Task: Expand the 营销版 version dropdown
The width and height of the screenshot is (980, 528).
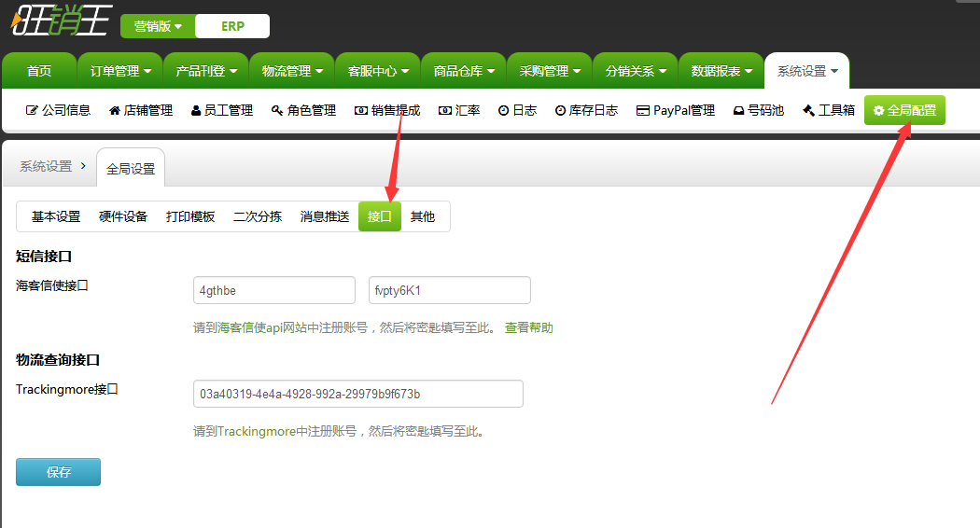Action: [x=158, y=26]
